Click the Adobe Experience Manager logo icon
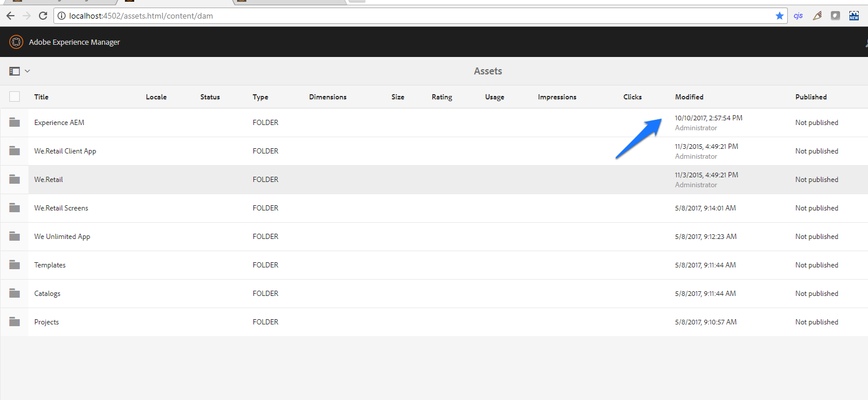 coord(16,41)
